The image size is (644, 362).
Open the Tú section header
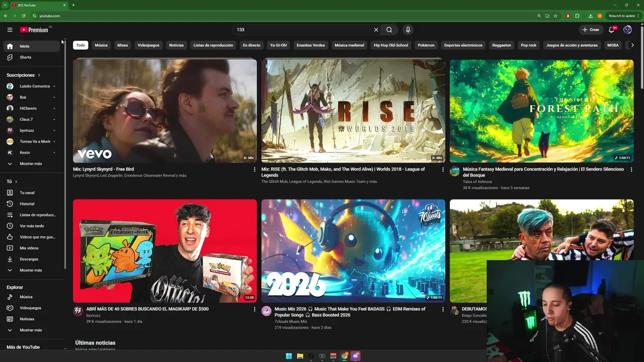(12, 182)
